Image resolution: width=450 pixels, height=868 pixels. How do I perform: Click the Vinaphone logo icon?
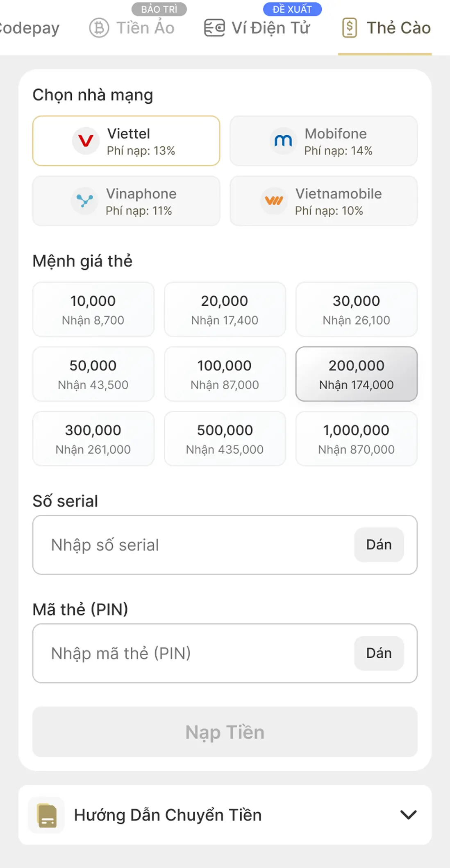click(x=84, y=201)
